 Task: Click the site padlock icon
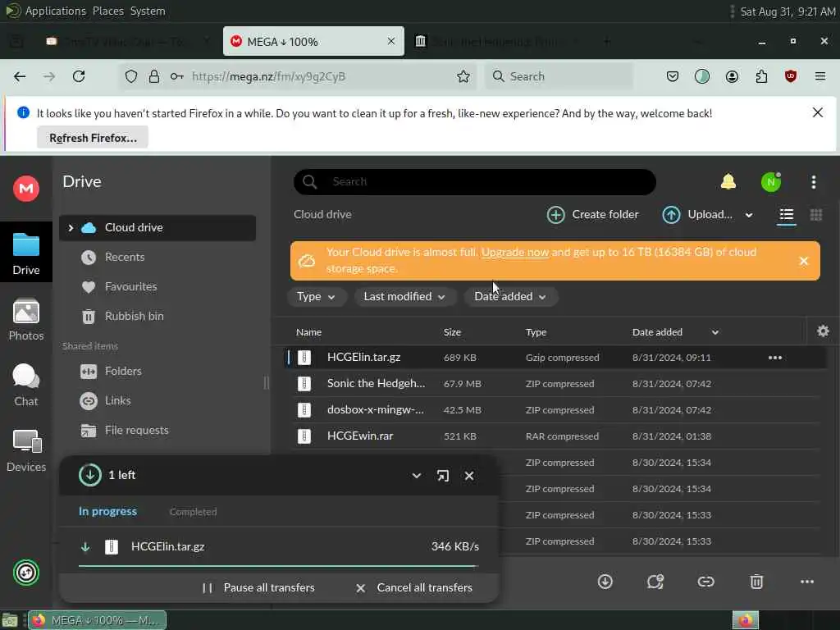(153, 76)
